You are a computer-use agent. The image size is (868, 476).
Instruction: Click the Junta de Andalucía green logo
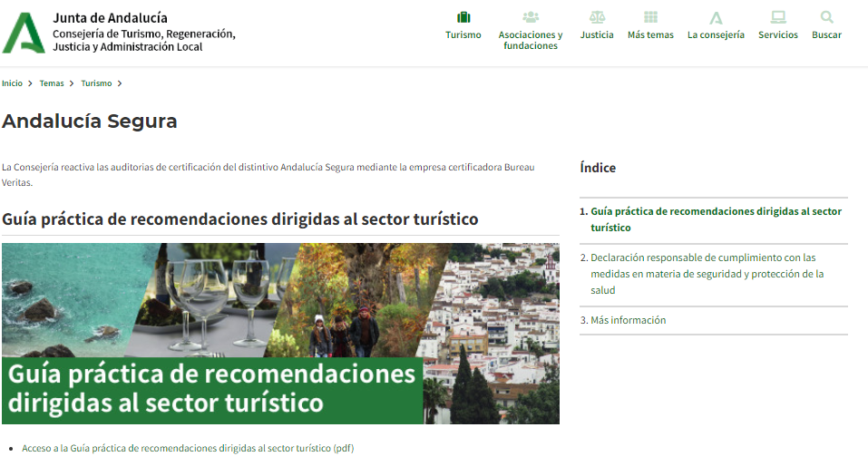tap(24, 34)
